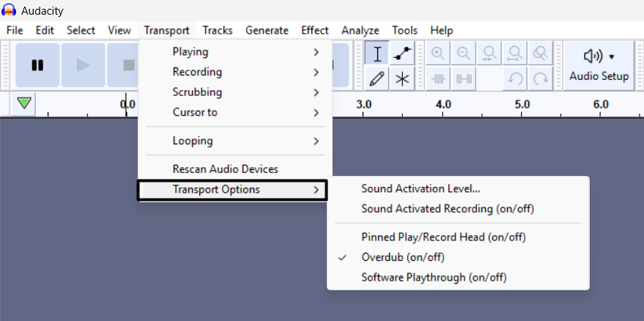Screen dimensions: 644x321
Task: Click the Zoom In magnifier icon
Action: 439,53
